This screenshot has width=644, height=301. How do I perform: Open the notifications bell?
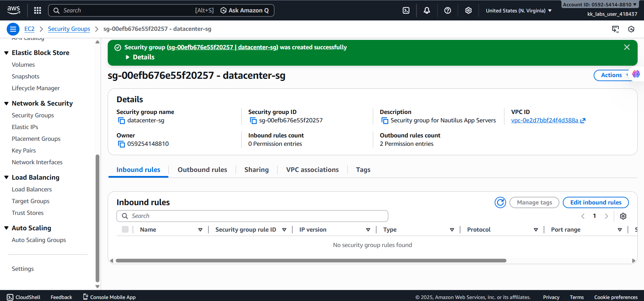[427, 10]
